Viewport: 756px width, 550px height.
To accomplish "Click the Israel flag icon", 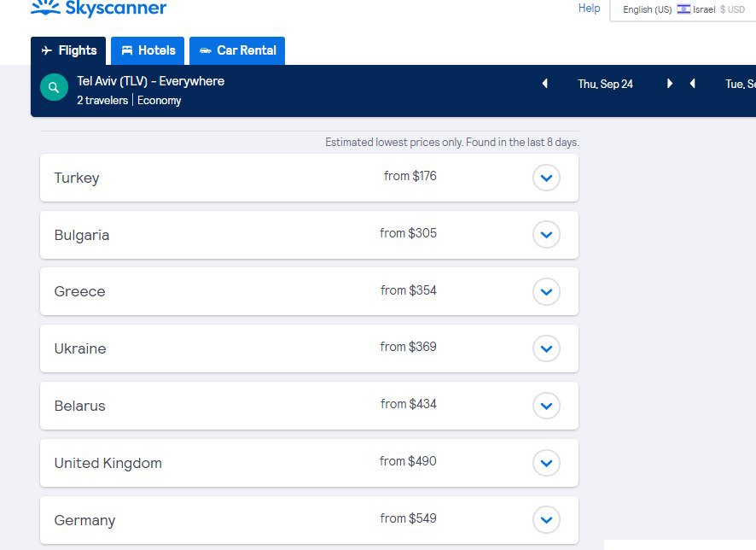I will click(683, 9).
